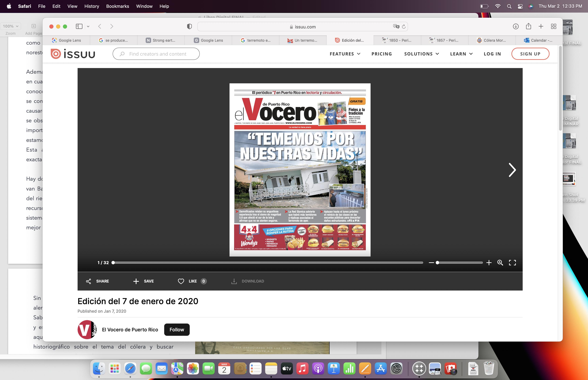Open the Bookmarks menu in menu bar
The image size is (588, 380).
[x=117, y=6]
